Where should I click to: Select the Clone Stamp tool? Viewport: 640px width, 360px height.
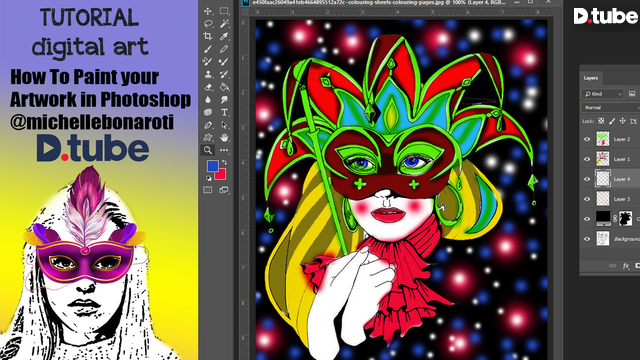(x=208, y=74)
